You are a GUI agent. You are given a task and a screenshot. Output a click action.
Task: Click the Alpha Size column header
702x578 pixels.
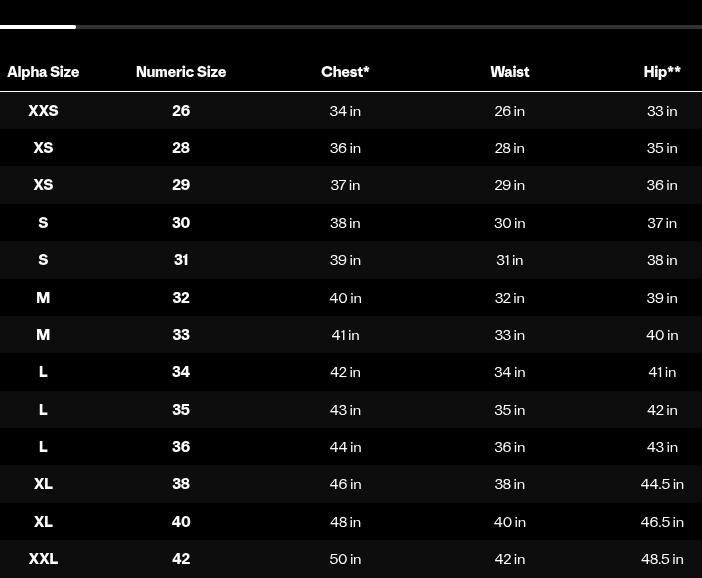point(43,72)
